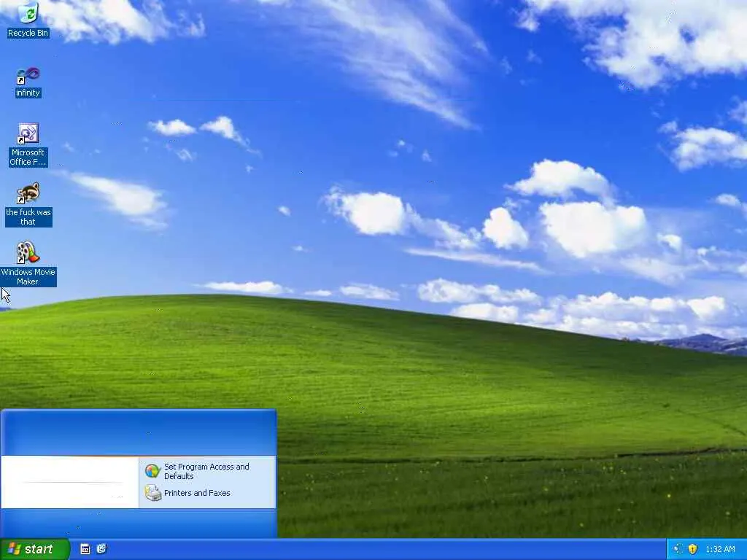Open Set Program Access and Defaults
747x560 pixels.
coord(208,472)
